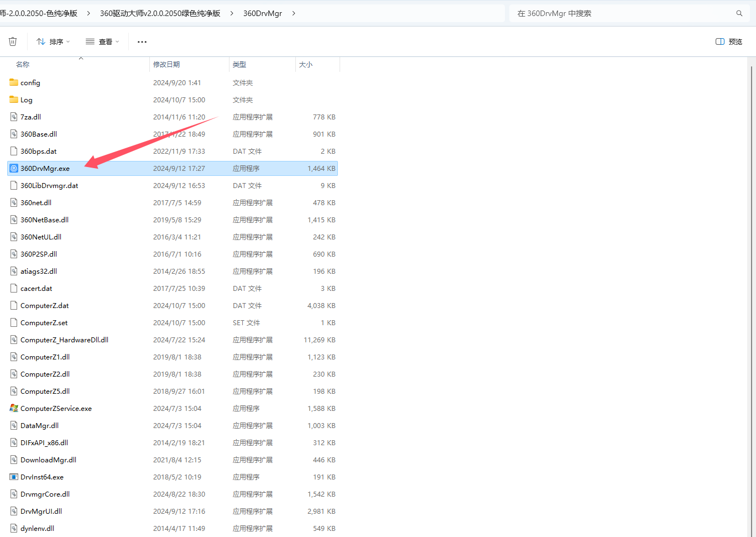Click the ComputerZ5.dll file name
756x537 pixels.
point(45,391)
